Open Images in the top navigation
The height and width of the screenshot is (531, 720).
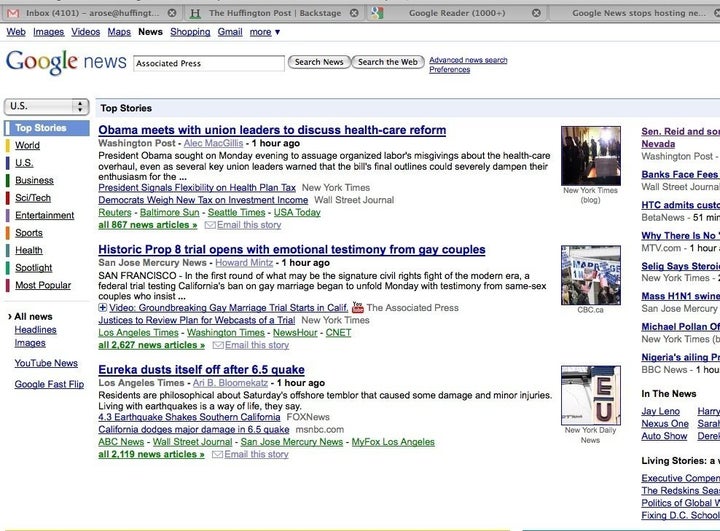coord(49,32)
